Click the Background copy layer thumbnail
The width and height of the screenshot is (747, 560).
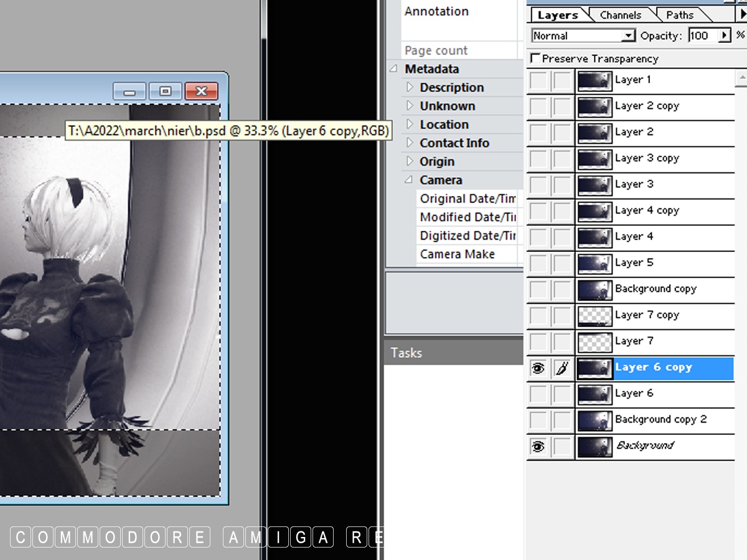pyautogui.click(x=594, y=290)
